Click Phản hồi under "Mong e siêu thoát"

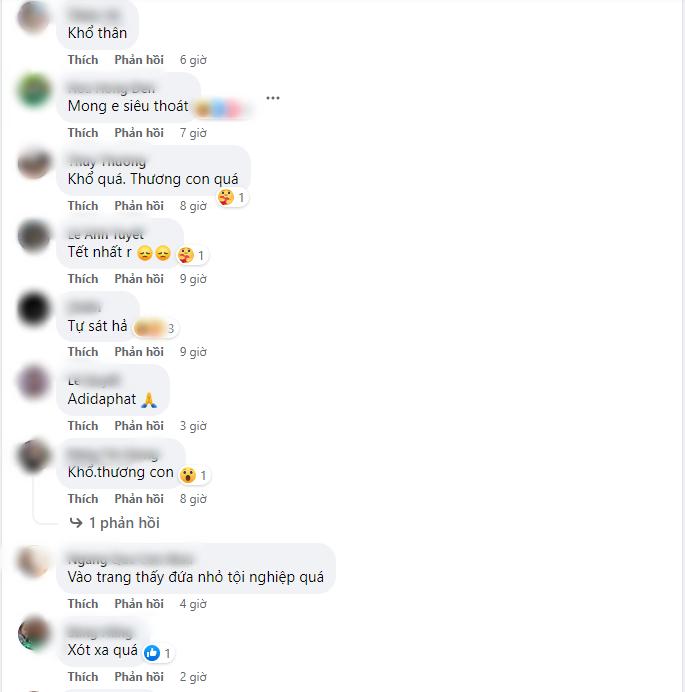pyautogui.click(x=139, y=133)
